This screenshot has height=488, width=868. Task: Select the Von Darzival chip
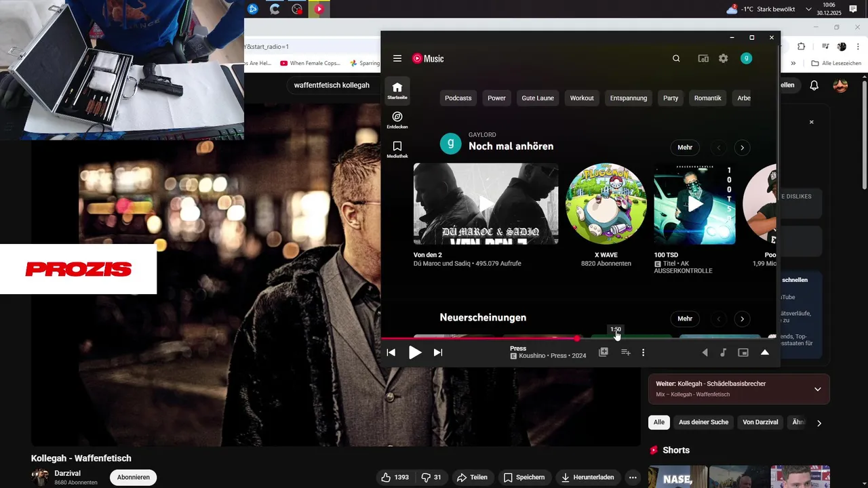click(x=760, y=422)
